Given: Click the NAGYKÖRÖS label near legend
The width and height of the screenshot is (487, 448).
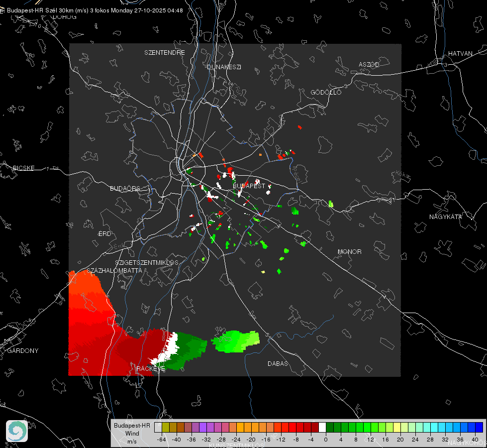Looking at the screenshot, I should pos(467,444).
